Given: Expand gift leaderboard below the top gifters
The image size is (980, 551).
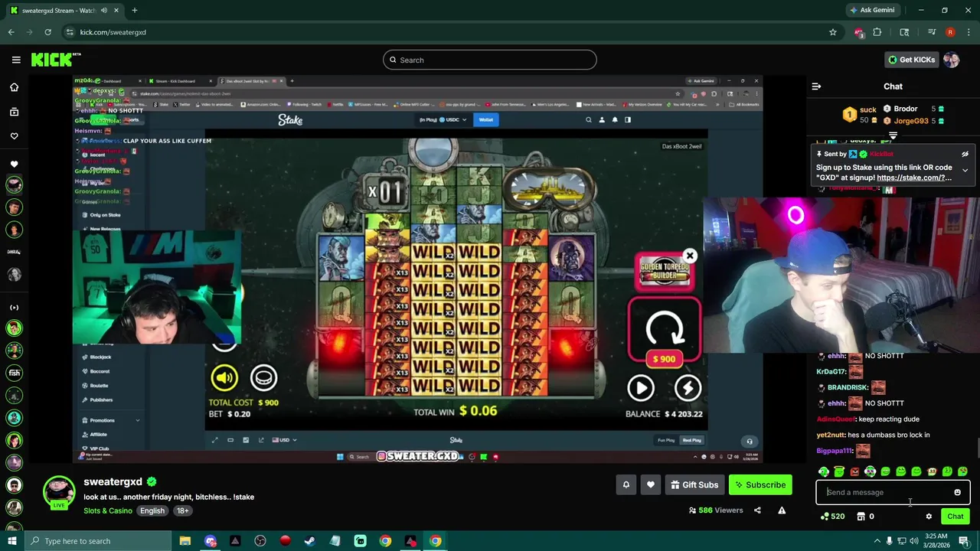Looking at the screenshot, I should tap(893, 135).
